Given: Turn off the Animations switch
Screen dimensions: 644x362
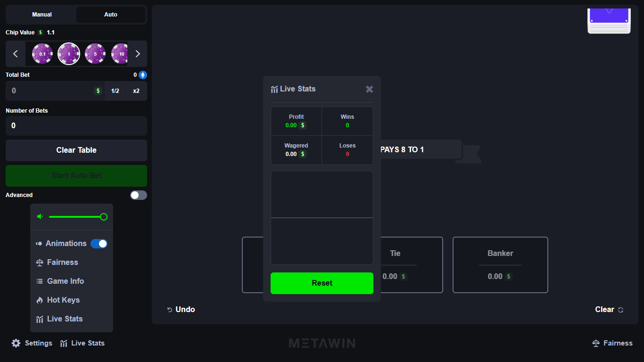Looking at the screenshot, I should 99,244.
